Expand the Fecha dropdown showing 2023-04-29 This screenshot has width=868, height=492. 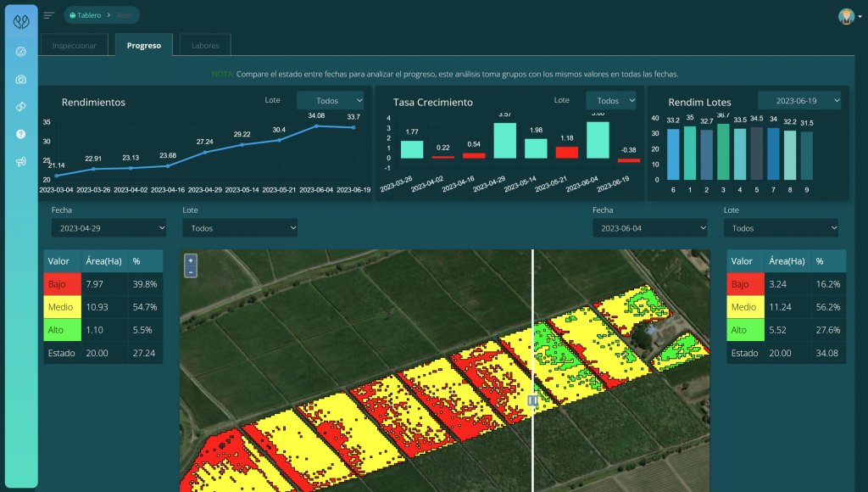click(x=108, y=227)
